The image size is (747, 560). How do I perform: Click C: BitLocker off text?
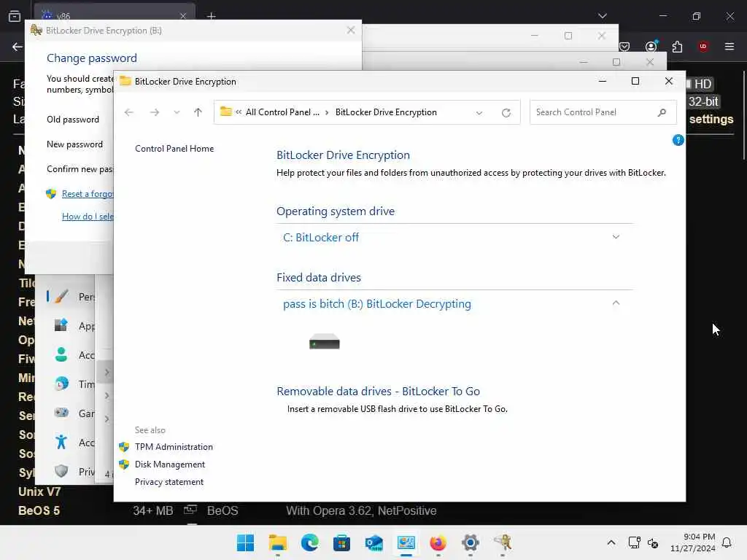321,237
